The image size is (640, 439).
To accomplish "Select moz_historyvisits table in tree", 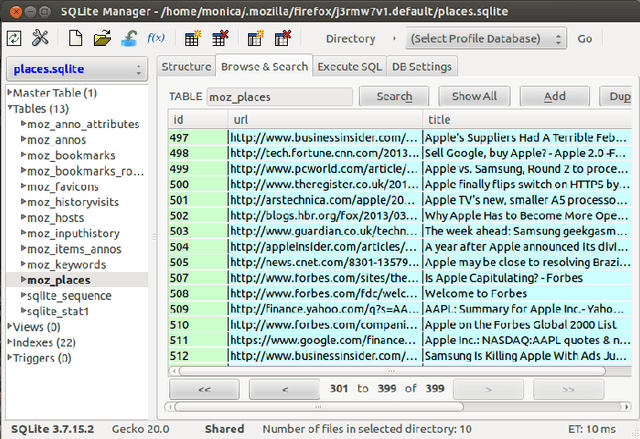I will click(73, 202).
